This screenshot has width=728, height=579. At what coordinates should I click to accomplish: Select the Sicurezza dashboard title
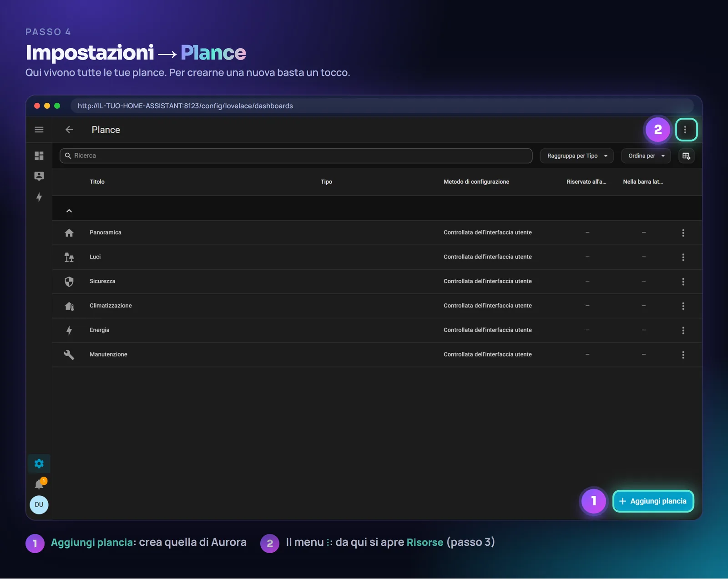pos(102,282)
